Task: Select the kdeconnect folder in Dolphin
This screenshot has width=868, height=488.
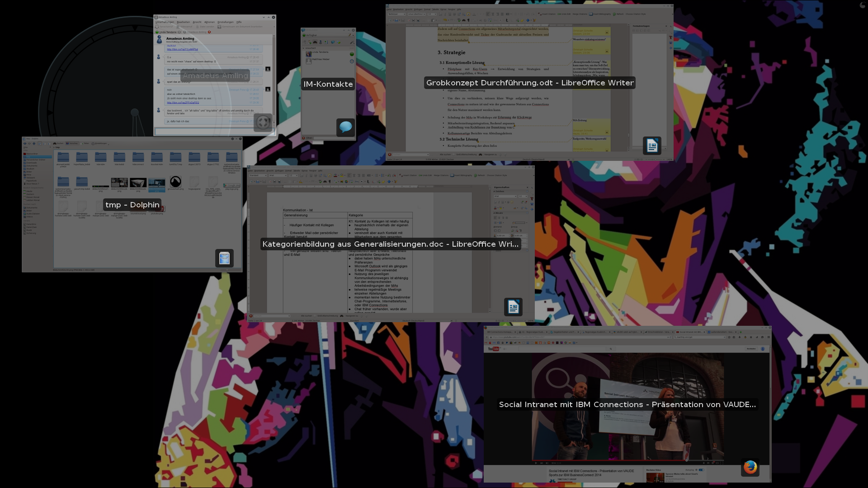Action: 138,159
